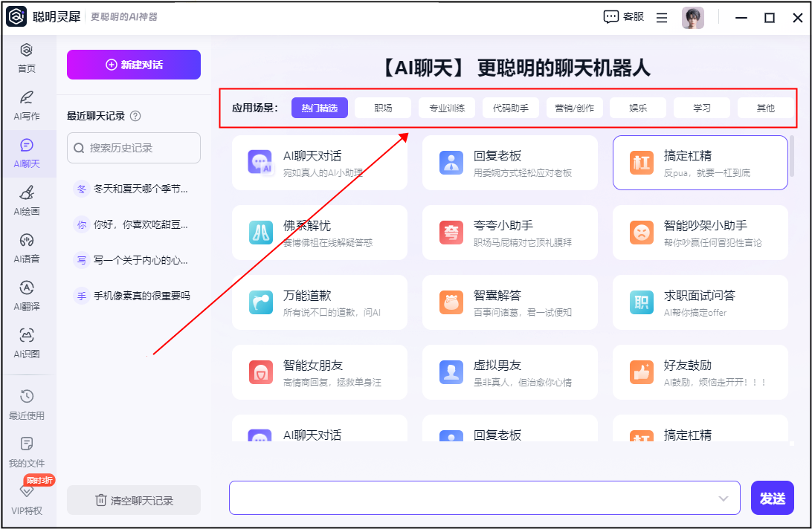The width and height of the screenshot is (812, 529).
Task: Expand the dropdown arrow in the message box
Action: point(724,499)
